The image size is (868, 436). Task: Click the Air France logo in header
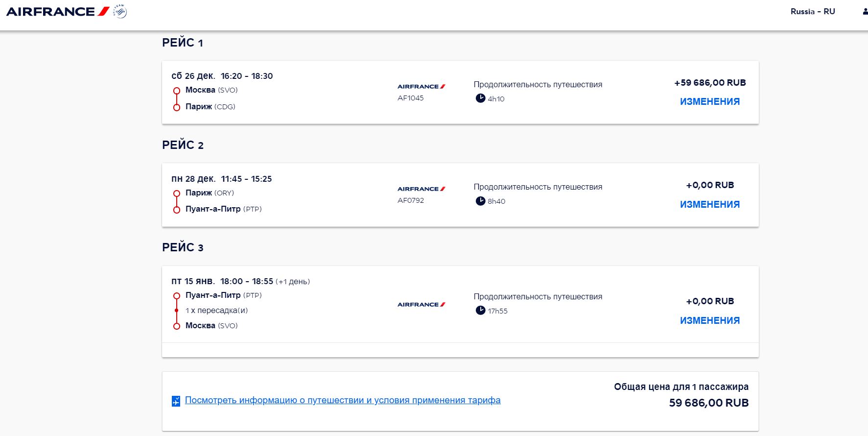tap(58, 11)
